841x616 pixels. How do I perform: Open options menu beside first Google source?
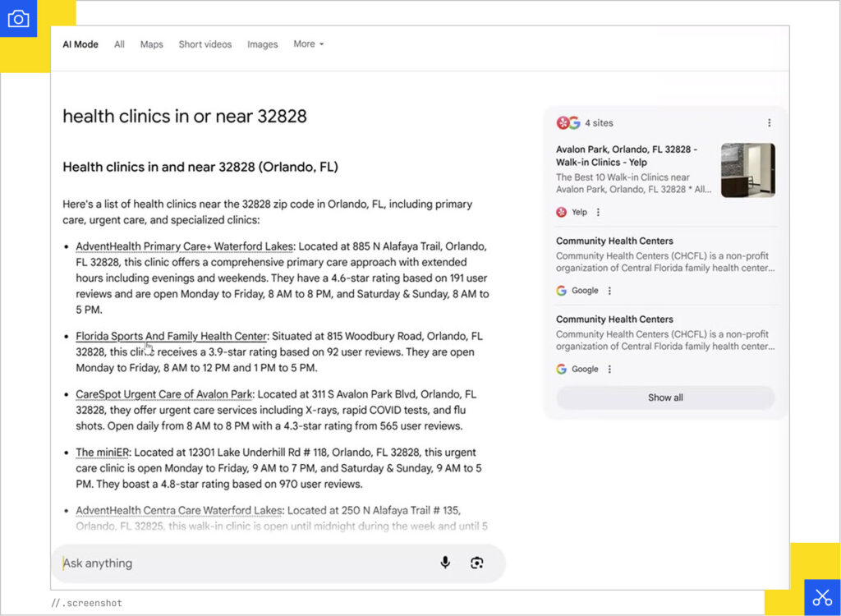pos(609,291)
